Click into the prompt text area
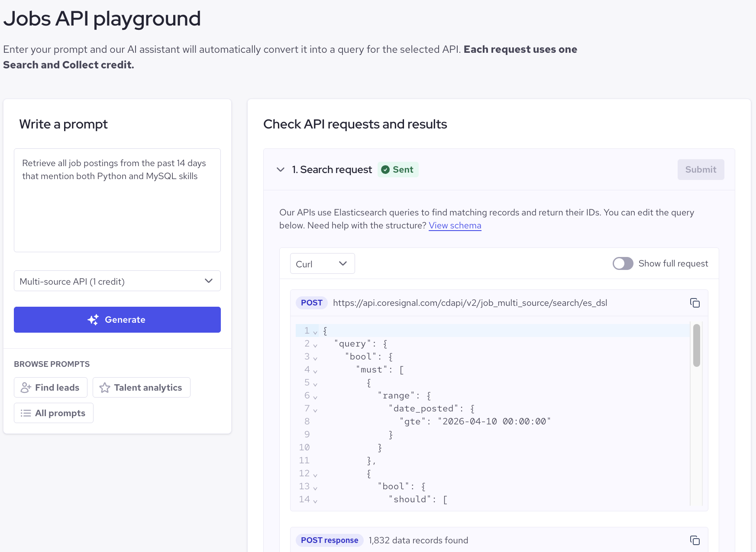Image resolution: width=756 pixels, height=552 pixels. click(x=117, y=200)
